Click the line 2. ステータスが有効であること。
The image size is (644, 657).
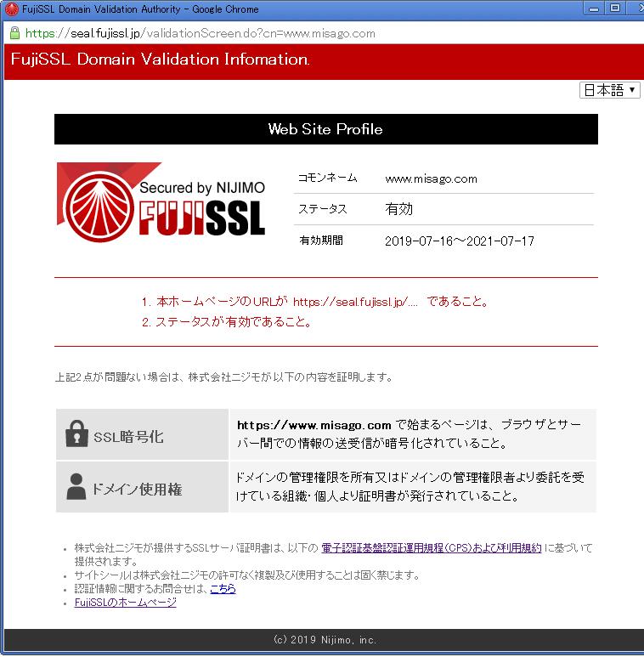tap(227, 322)
